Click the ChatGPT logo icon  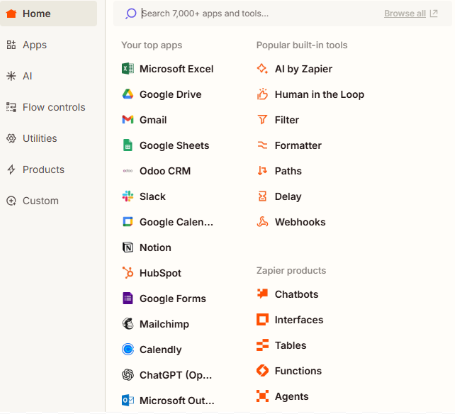[x=128, y=375]
